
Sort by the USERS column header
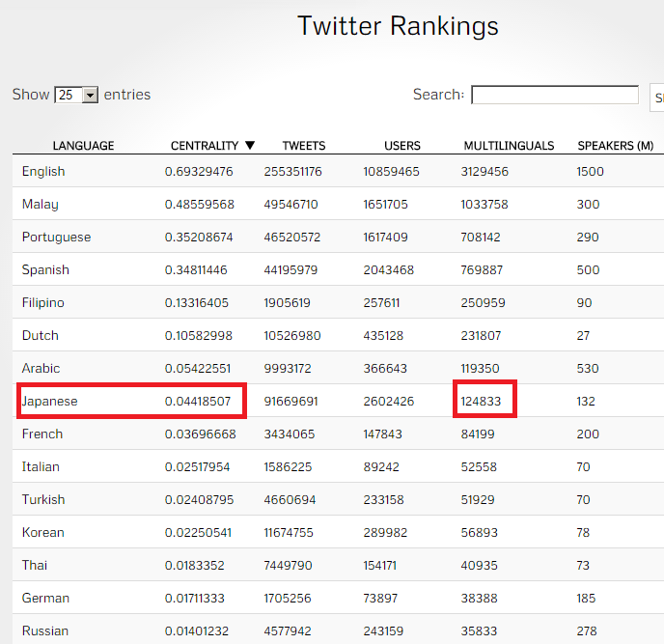(402, 146)
